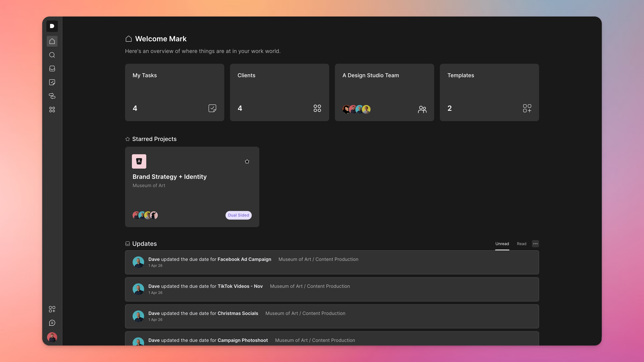Click the count 2 on Templates card
The width and height of the screenshot is (644, 362).
[x=450, y=108]
